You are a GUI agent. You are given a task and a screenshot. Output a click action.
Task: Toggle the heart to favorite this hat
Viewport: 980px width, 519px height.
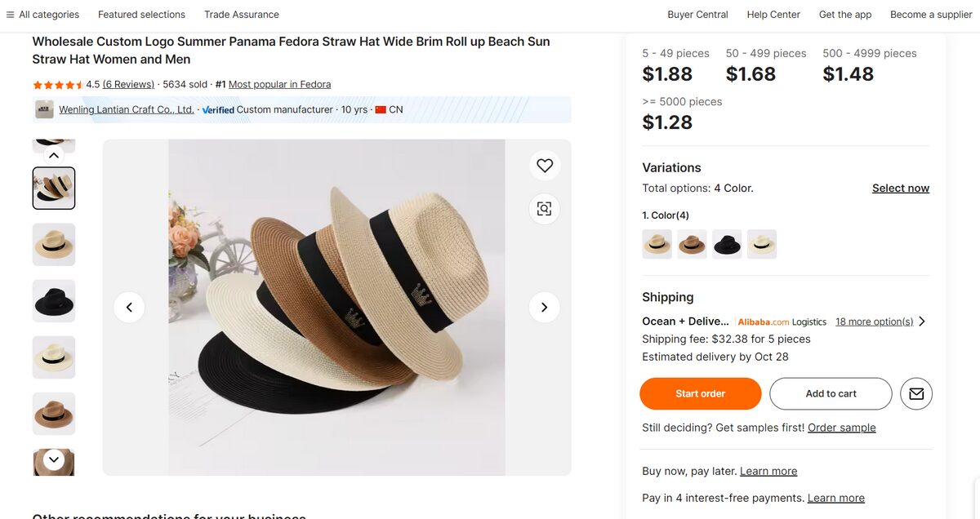click(x=545, y=165)
